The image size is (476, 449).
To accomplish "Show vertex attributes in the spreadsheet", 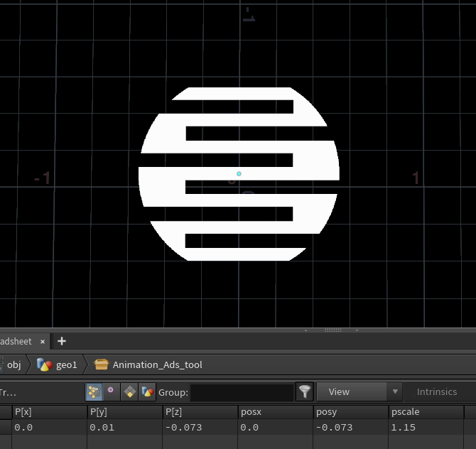I will [x=112, y=391].
